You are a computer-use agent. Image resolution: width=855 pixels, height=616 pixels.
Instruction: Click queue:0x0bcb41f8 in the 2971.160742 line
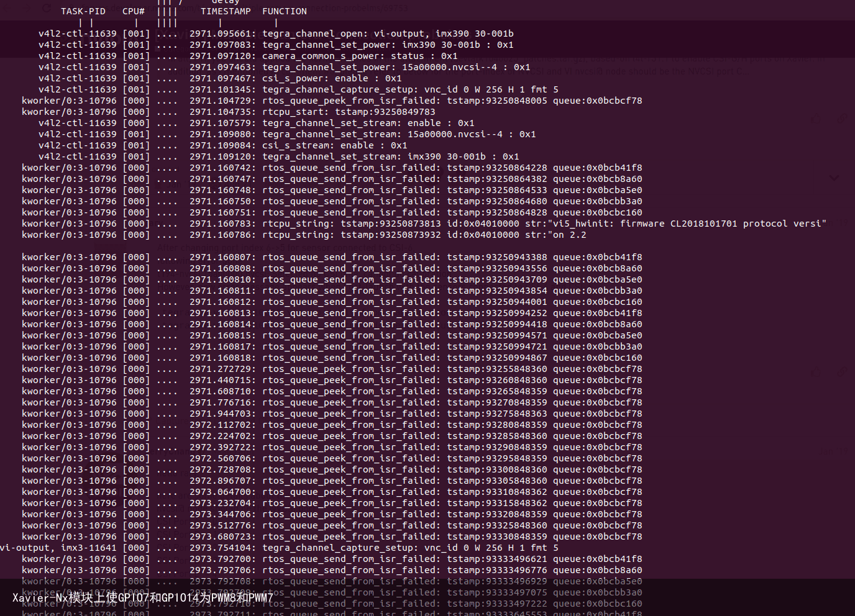coord(598,168)
